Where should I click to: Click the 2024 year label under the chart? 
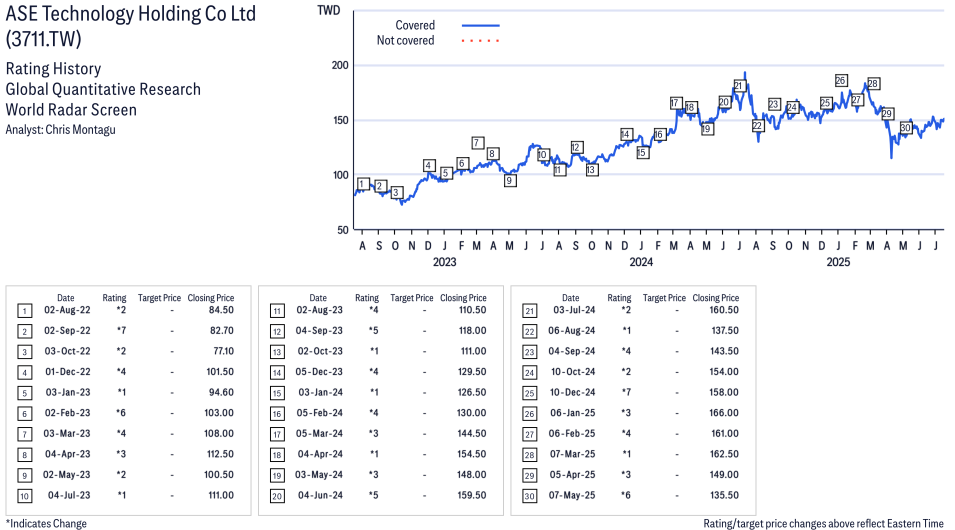(x=641, y=262)
